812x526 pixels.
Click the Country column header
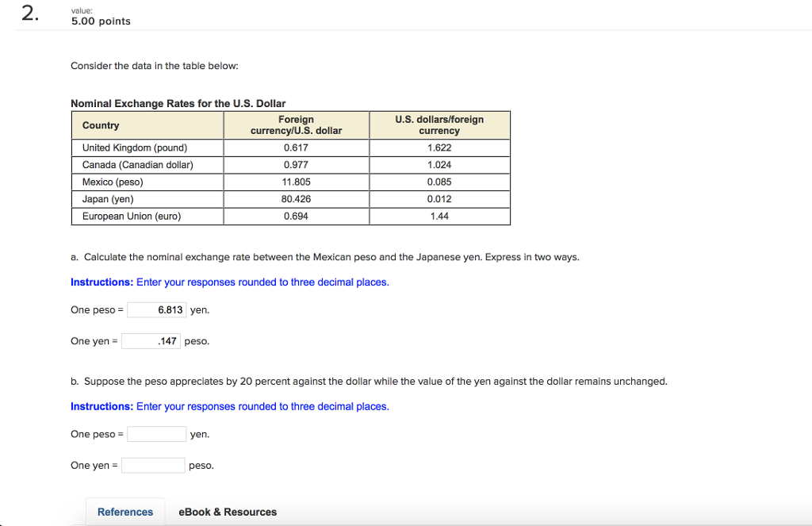[x=99, y=125]
